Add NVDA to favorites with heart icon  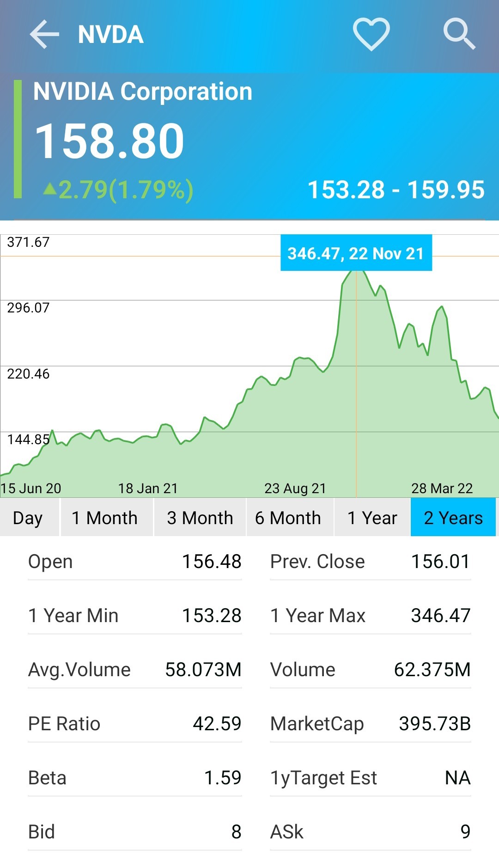pyautogui.click(x=371, y=34)
